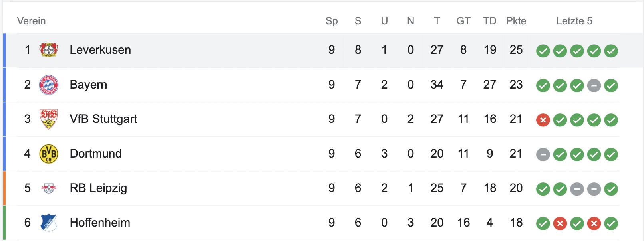Click the VfB Stuttgart crest icon
Image resolution: width=644 pixels, height=241 pixels.
[49, 119]
